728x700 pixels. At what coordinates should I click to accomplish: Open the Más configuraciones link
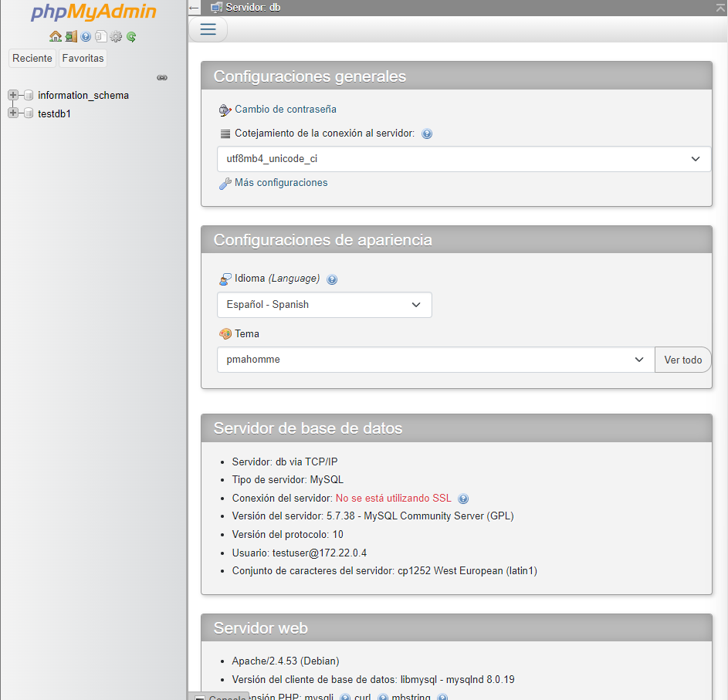click(281, 182)
